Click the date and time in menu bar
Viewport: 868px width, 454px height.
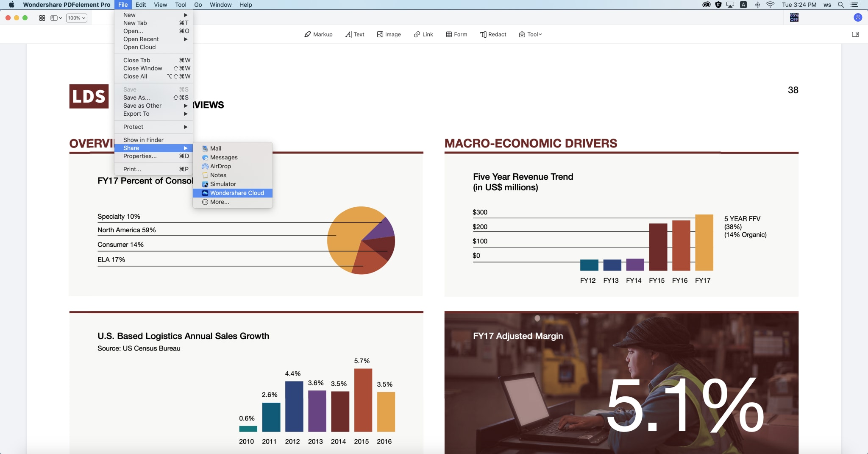pos(799,5)
